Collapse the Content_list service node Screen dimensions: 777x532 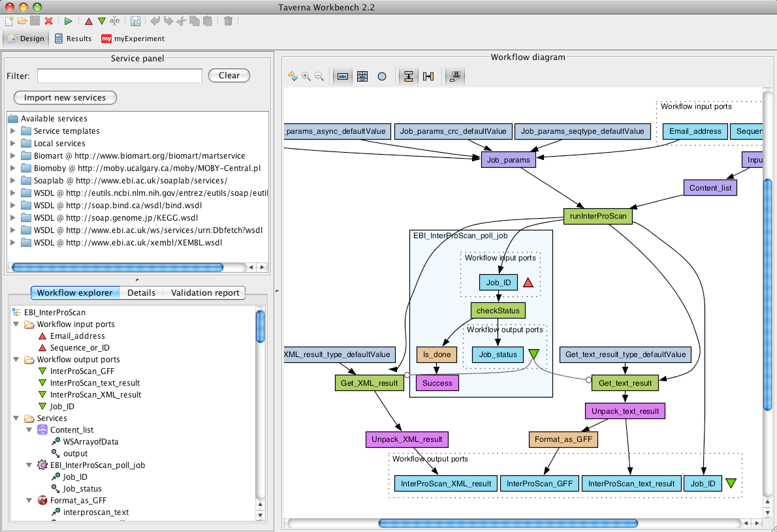29,430
